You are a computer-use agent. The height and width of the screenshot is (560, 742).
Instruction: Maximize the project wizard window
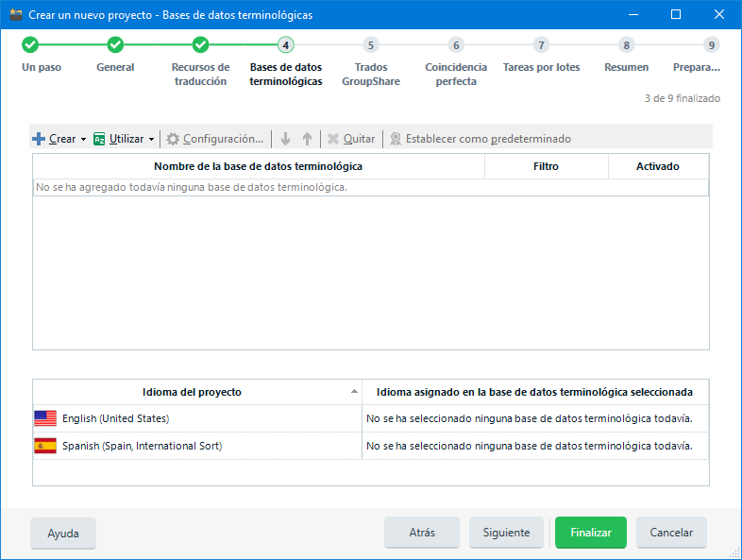click(676, 15)
